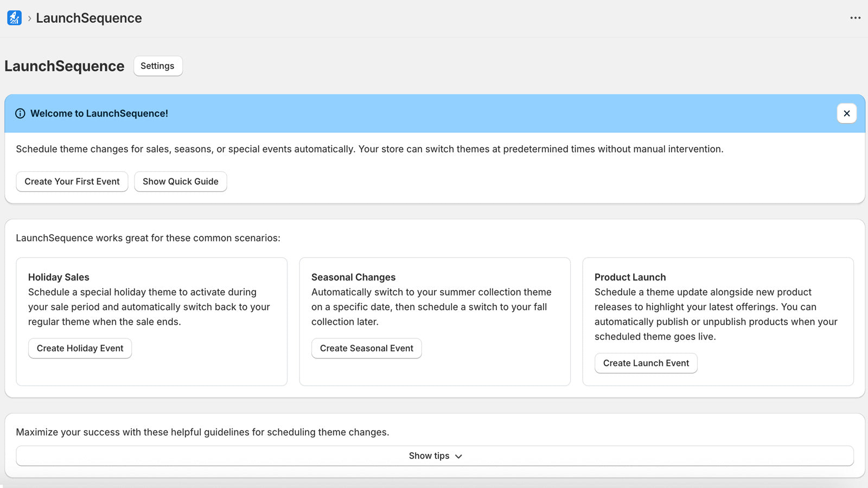Viewport: 868px width, 488px height.
Task: Click the chevron arrow beside Show tips
Action: (x=458, y=457)
